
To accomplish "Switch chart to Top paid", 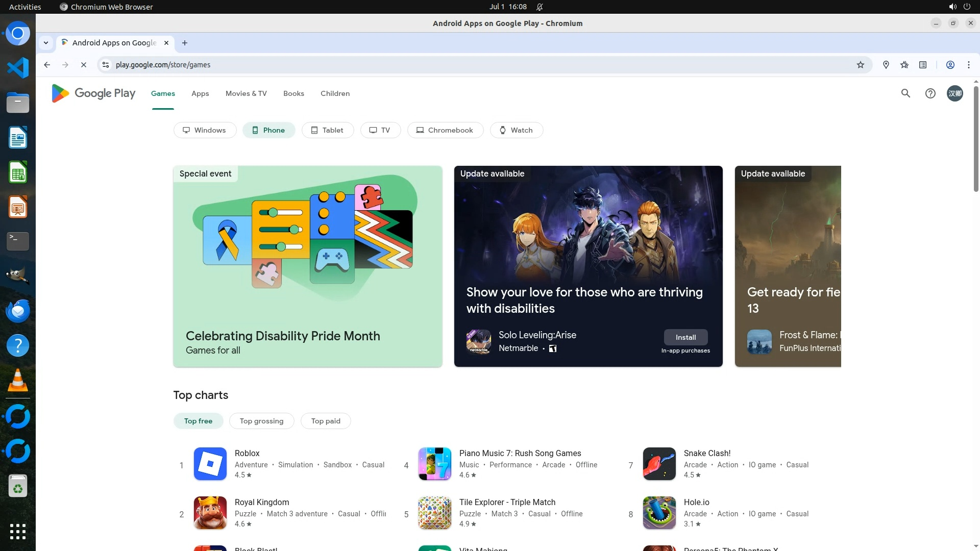I will click(325, 421).
